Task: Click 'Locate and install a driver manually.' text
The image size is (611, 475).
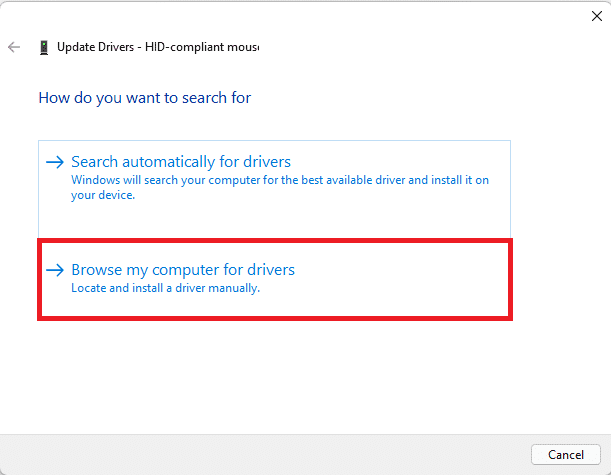Action: 165,288
